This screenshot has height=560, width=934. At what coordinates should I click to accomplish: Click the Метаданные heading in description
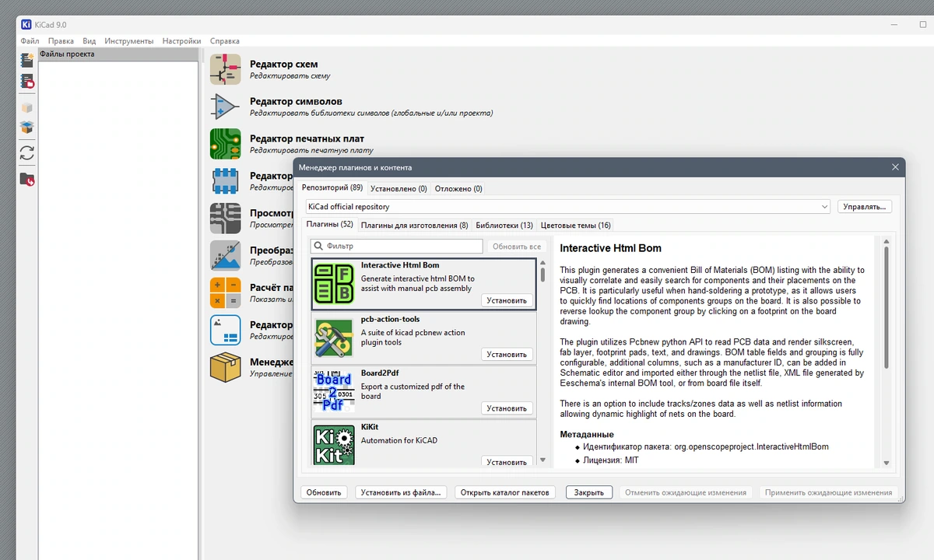587,434
